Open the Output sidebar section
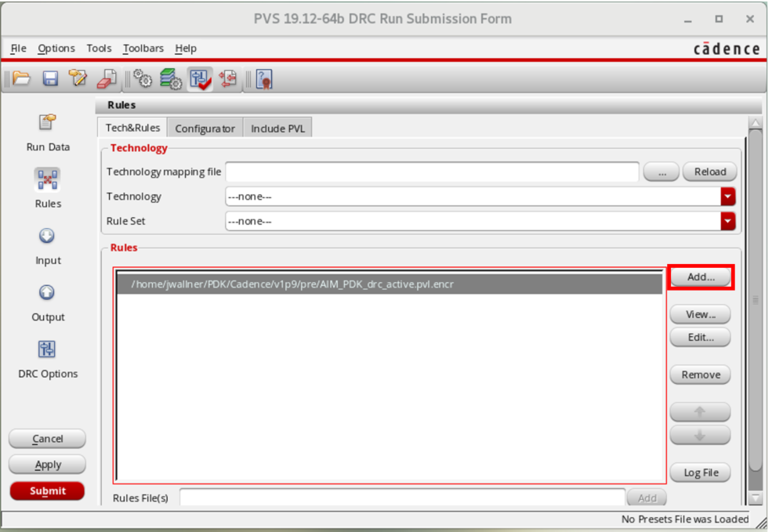The width and height of the screenshot is (772, 532). tap(48, 302)
